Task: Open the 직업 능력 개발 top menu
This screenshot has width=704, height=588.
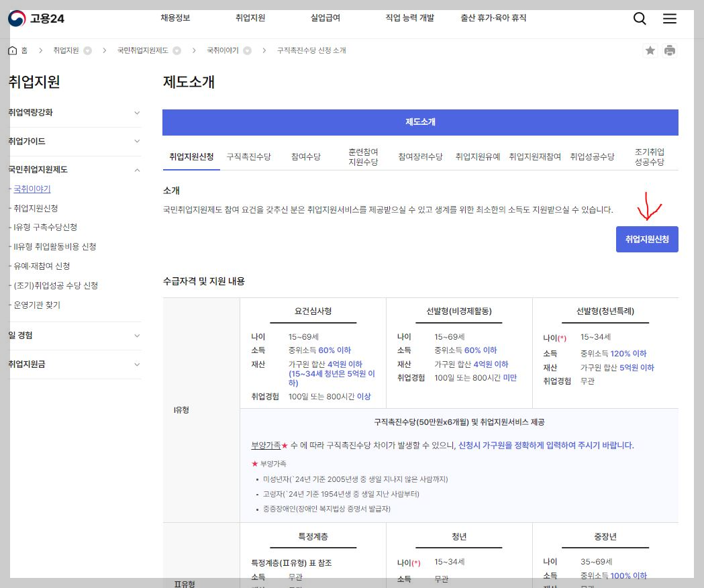Action: [x=409, y=18]
